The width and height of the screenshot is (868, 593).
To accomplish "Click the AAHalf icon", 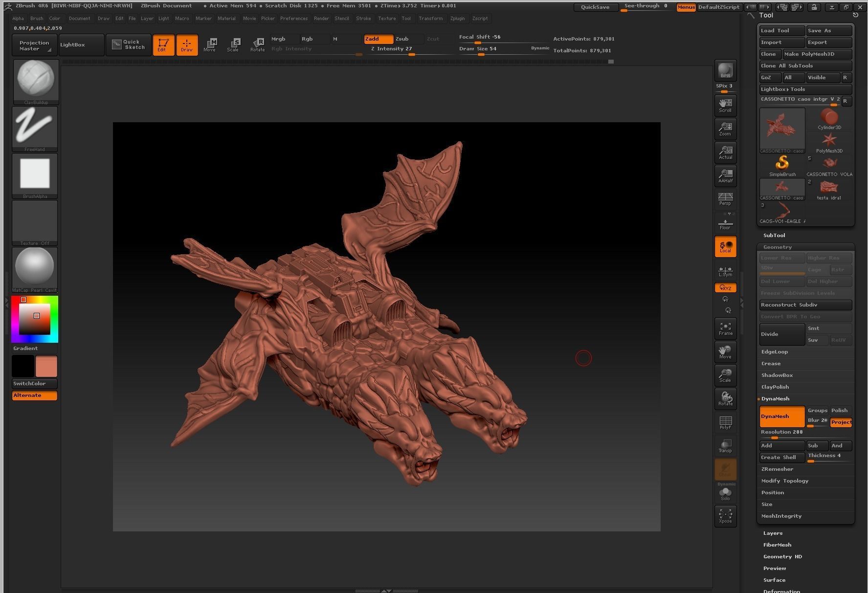I will pyautogui.click(x=725, y=176).
